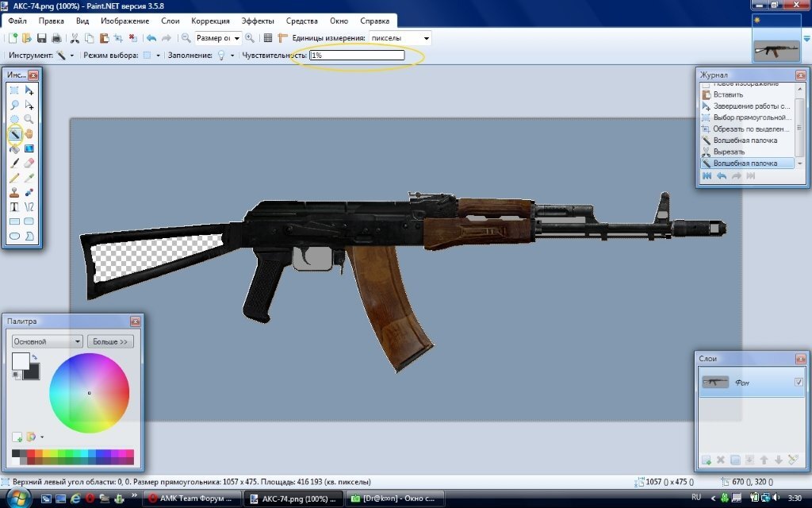Click the Cut scissors toolbar icon
This screenshot has width=812, height=508.
(x=75, y=37)
